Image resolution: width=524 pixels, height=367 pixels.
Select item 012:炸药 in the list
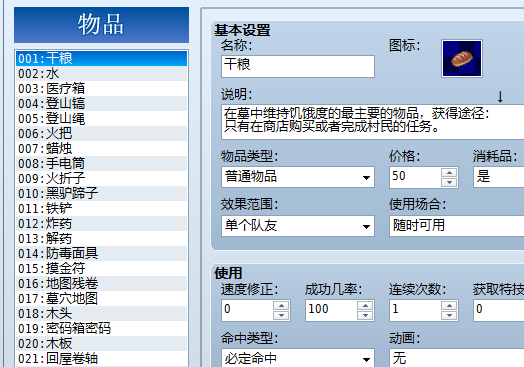coord(101,224)
